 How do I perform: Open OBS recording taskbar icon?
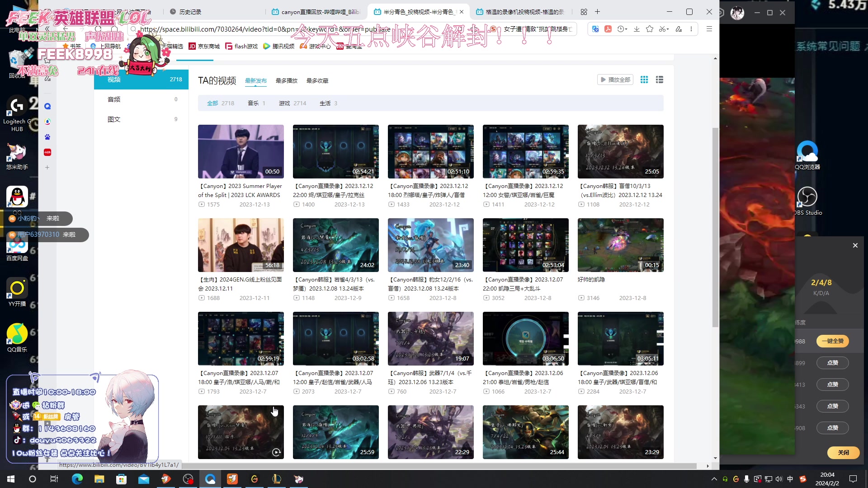click(x=188, y=479)
